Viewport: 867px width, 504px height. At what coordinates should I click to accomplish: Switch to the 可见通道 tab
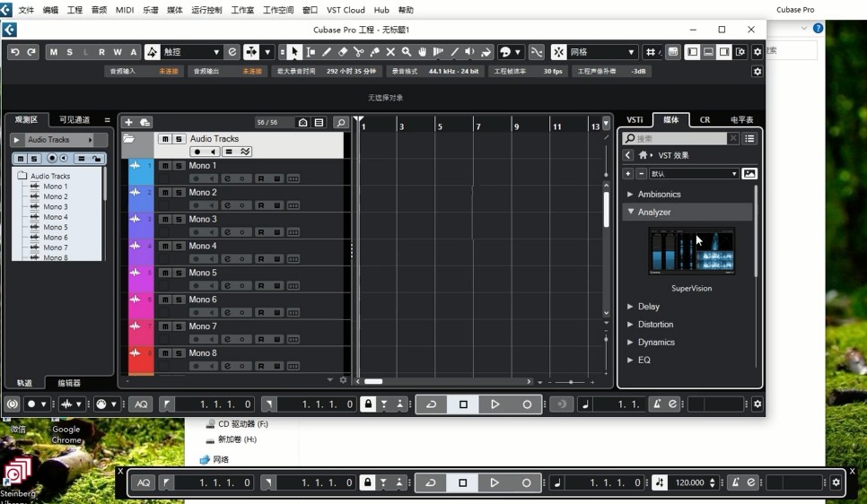point(74,119)
